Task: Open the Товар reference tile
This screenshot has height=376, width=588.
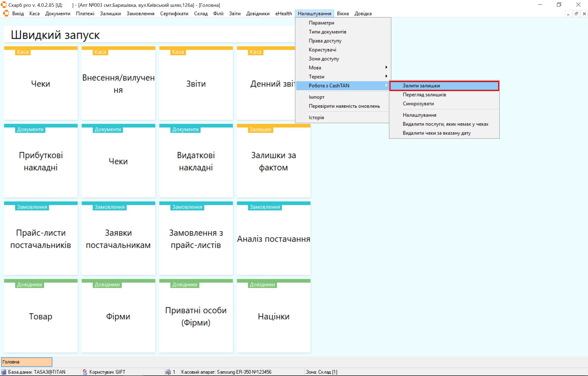Action: (41, 316)
